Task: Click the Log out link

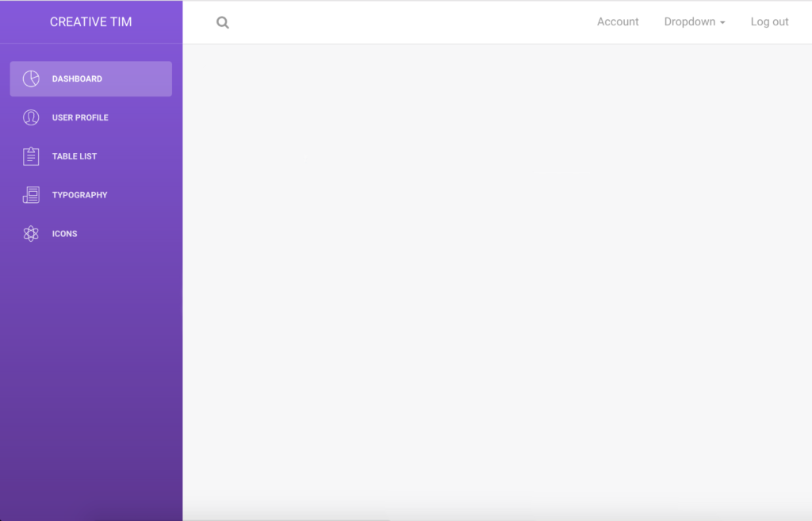Action: pyautogui.click(x=769, y=22)
